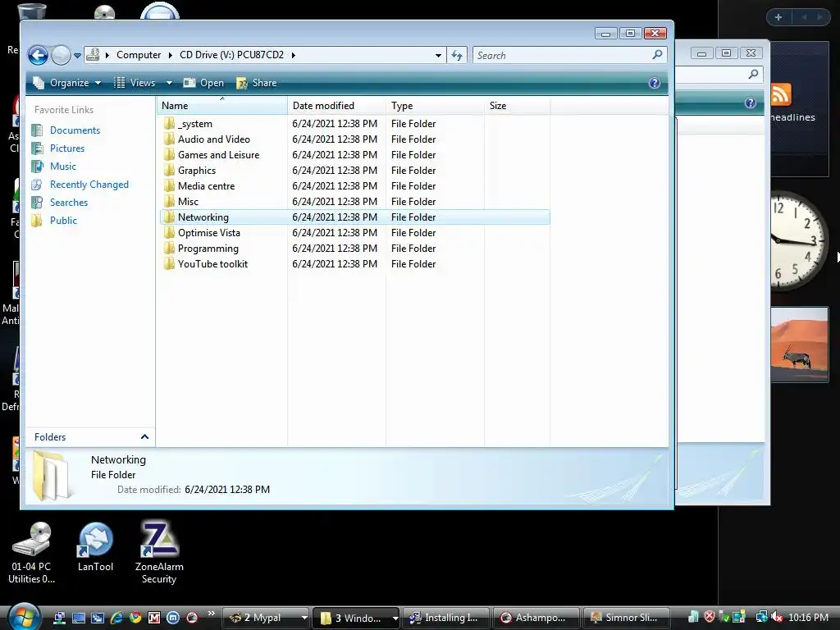This screenshot has height=630, width=840.
Task: Open the Windows Start orb
Action: (x=24, y=617)
